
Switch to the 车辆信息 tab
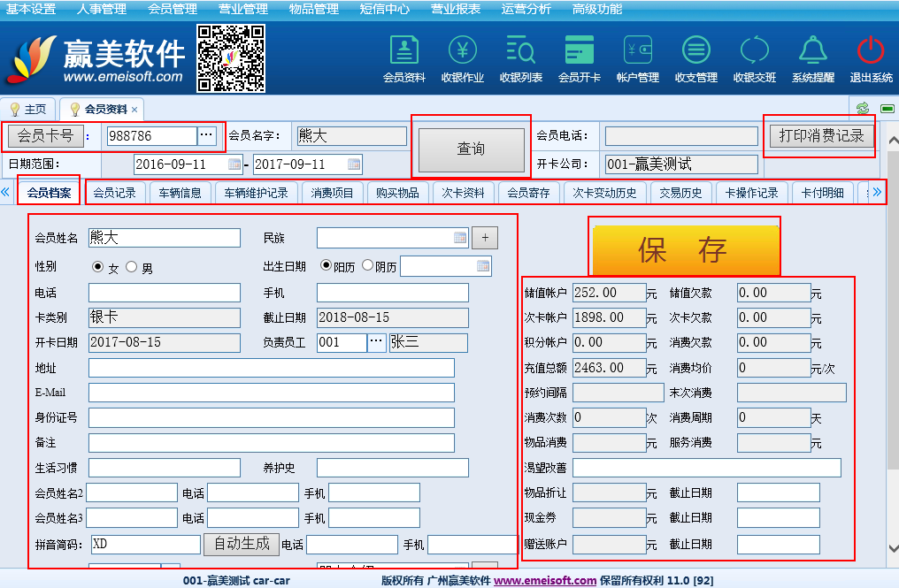[180, 193]
